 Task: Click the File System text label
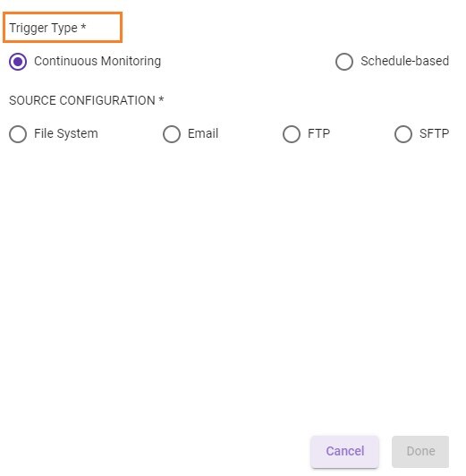[66, 133]
